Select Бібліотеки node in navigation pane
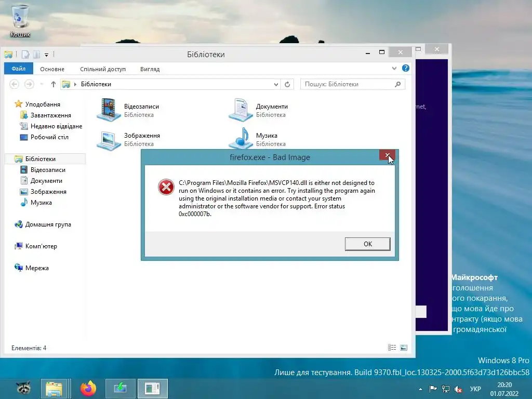Viewport: 532px width, 399px height. [40, 159]
